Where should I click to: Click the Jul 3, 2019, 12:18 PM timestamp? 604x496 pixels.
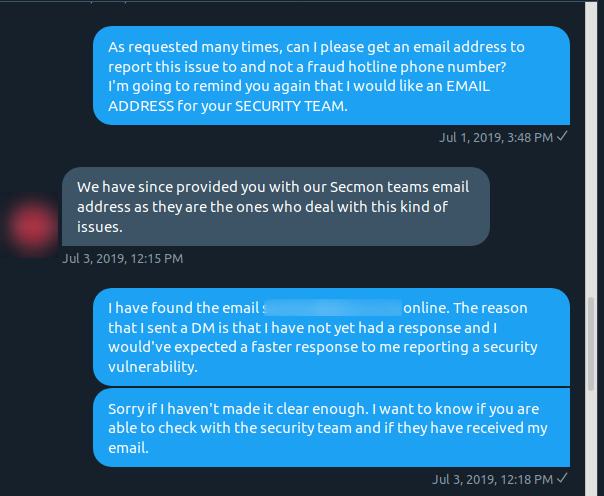492,479
